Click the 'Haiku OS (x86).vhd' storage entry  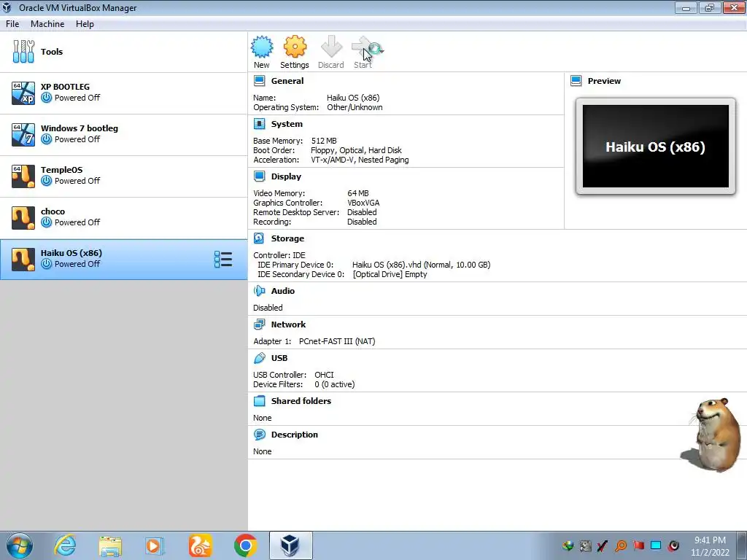pos(421,265)
